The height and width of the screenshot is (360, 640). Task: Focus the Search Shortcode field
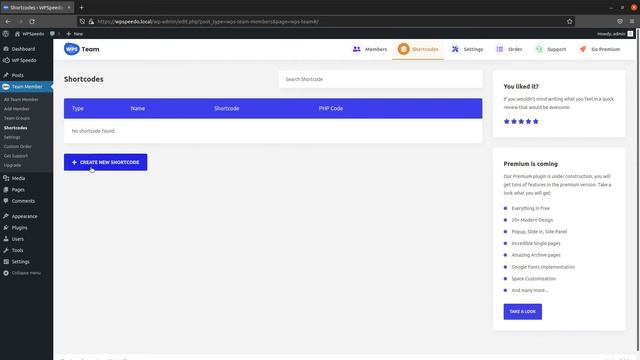(380, 79)
